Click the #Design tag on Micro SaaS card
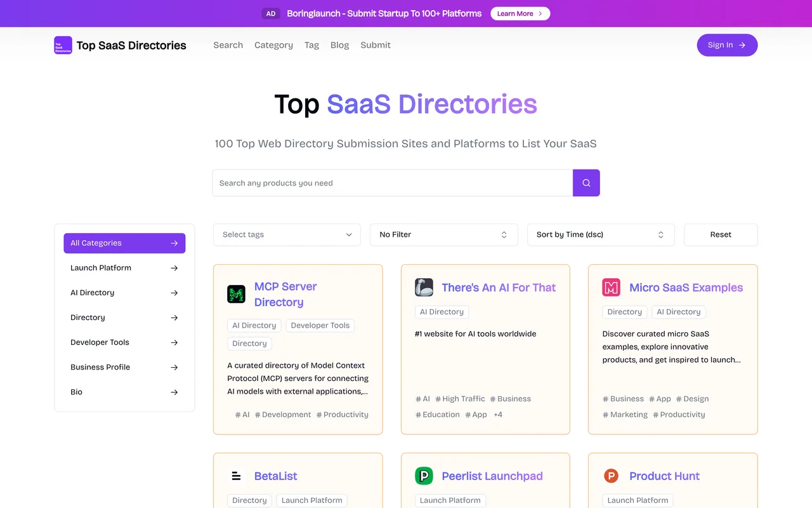The width and height of the screenshot is (812, 508). click(692, 399)
